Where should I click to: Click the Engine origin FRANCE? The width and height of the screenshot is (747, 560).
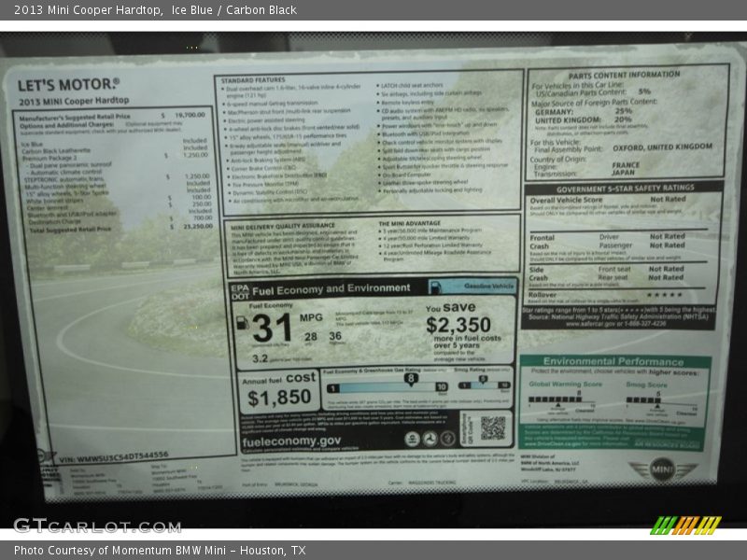[x=626, y=165]
